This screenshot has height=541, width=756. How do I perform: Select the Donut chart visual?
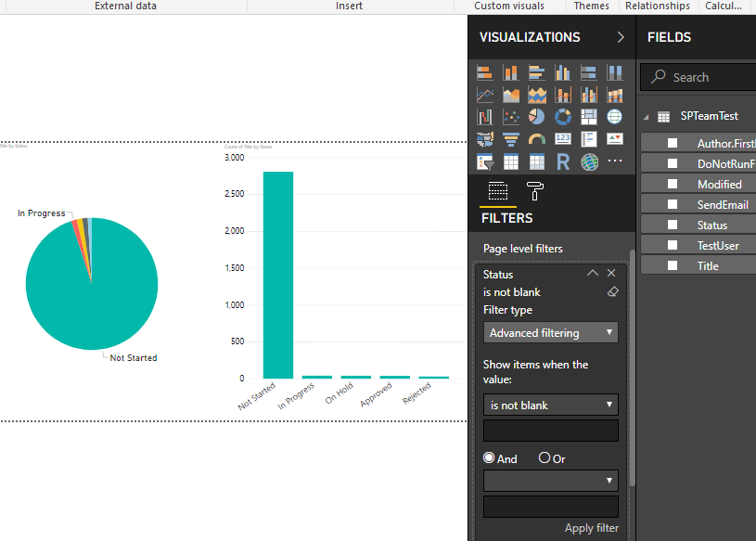click(x=561, y=116)
